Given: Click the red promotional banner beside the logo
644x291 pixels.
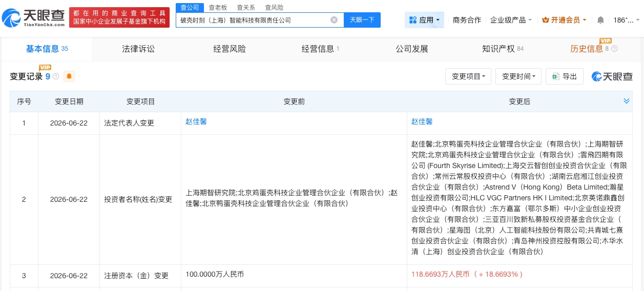Looking at the screenshot, I should pos(119,17).
